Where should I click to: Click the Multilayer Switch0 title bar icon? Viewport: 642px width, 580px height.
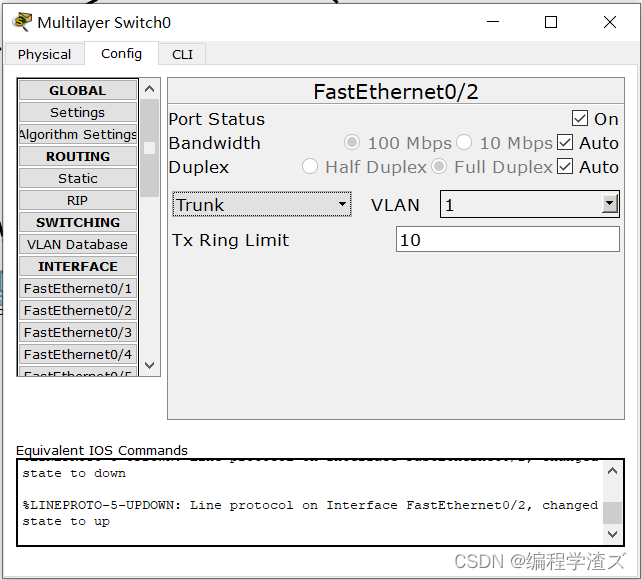[x=22, y=22]
